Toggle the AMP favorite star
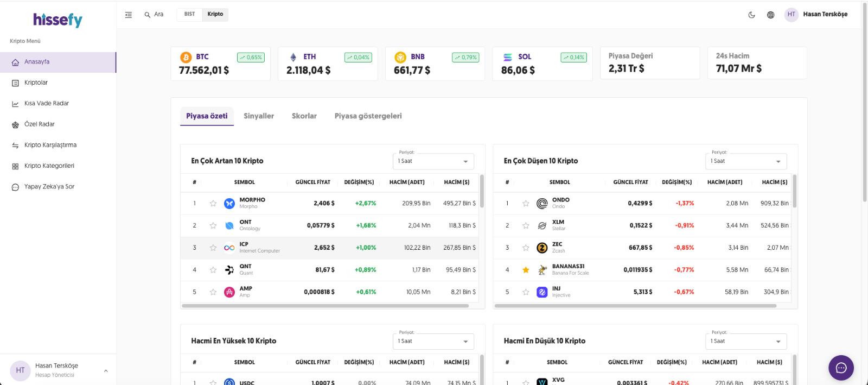The height and width of the screenshot is (385, 868). [213, 292]
